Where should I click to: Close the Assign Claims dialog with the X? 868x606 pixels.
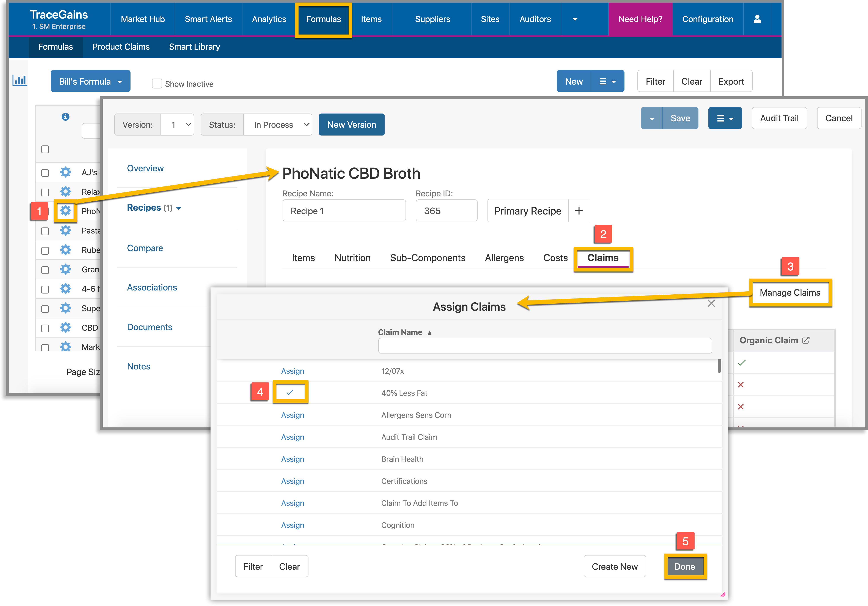711,303
